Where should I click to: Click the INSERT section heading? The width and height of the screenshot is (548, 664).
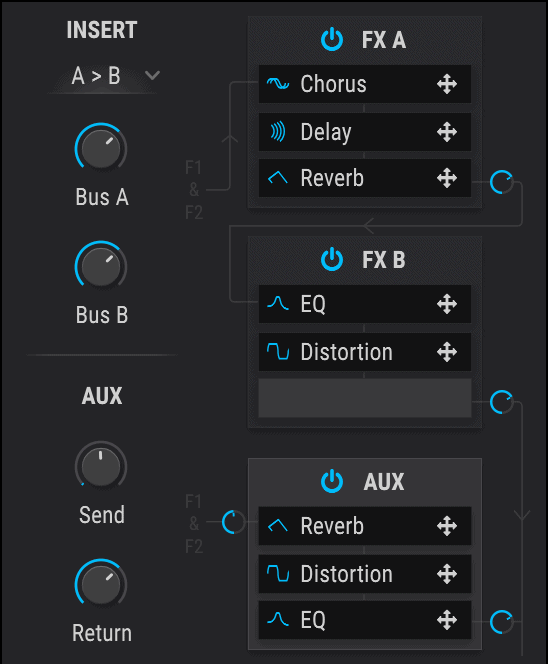pos(102,30)
